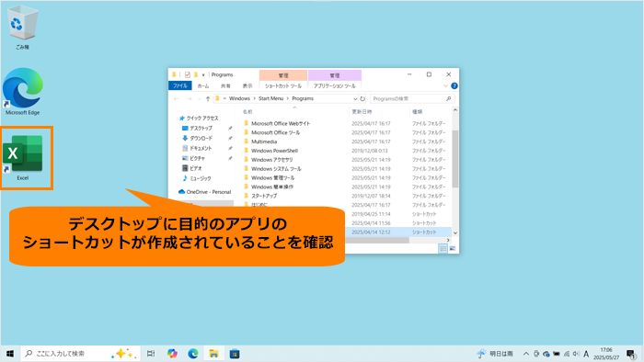Open the アプリケーション ツール tab
Viewport: 644px width, 362px height.
click(x=335, y=85)
